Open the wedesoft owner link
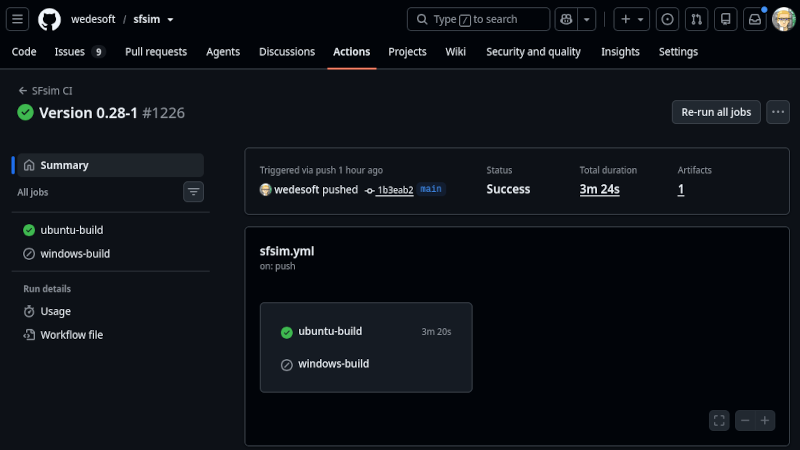The image size is (800, 450). point(93,19)
